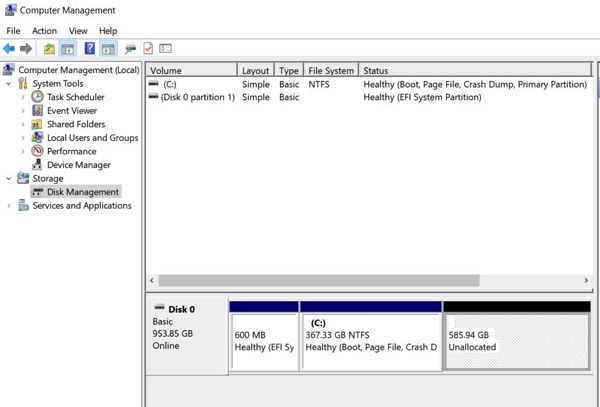Open the Action menu

pos(44,31)
